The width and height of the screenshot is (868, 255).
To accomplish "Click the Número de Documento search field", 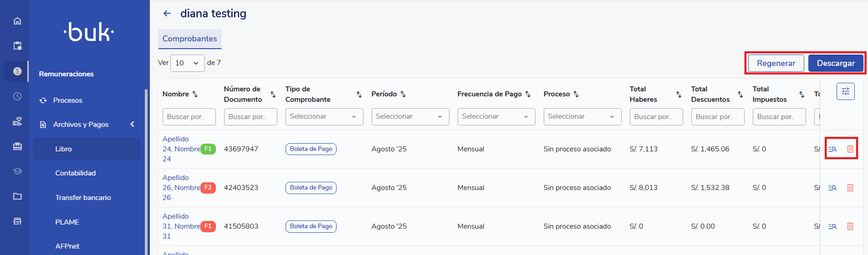I will (x=250, y=117).
